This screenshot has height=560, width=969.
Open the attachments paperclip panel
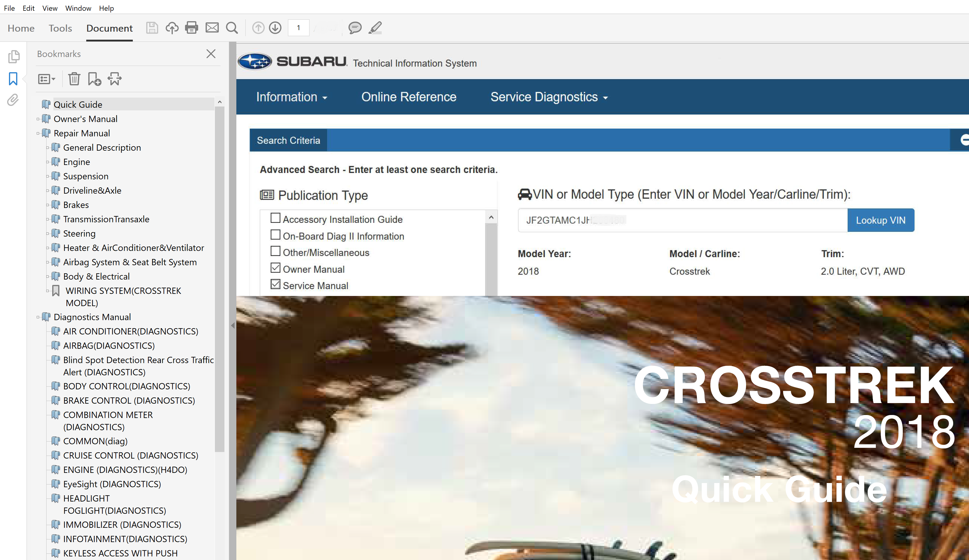13,100
